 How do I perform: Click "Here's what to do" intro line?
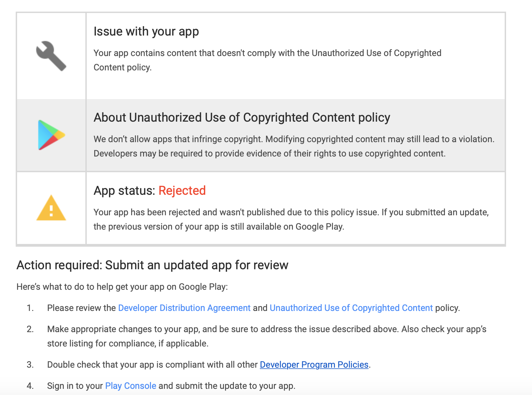pyautogui.click(x=122, y=287)
